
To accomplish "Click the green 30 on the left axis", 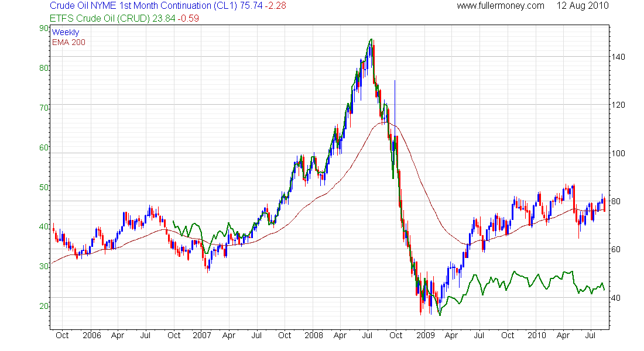I will [43, 266].
